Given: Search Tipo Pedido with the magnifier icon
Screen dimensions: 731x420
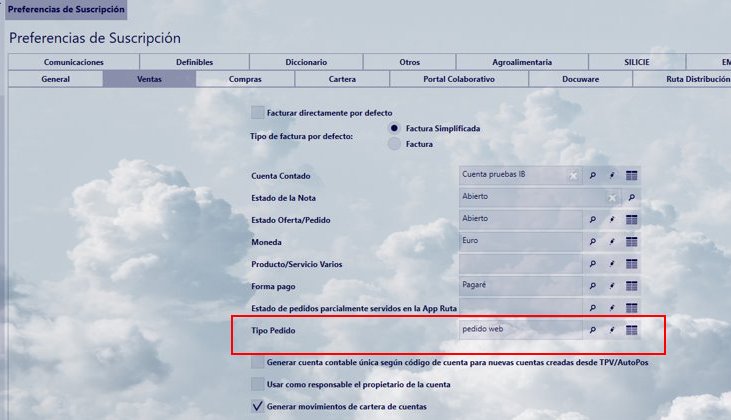Looking at the screenshot, I should pos(592,330).
